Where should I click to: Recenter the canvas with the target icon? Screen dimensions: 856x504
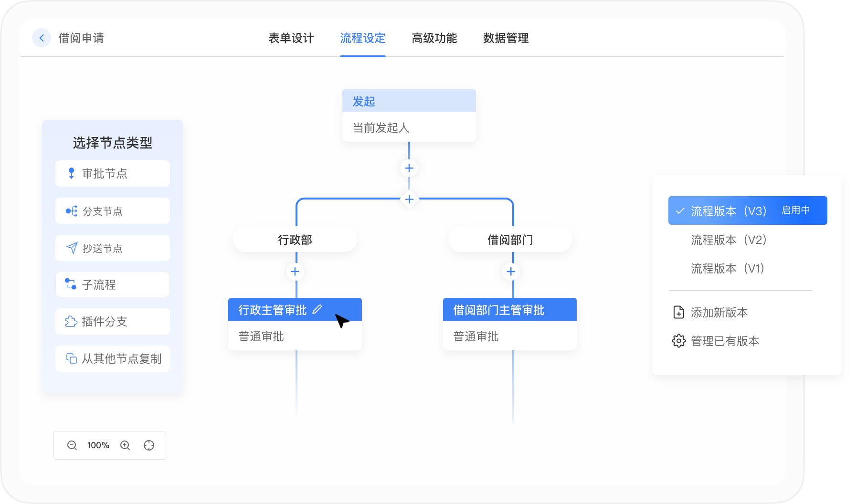pyautogui.click(x=149, y=445)
